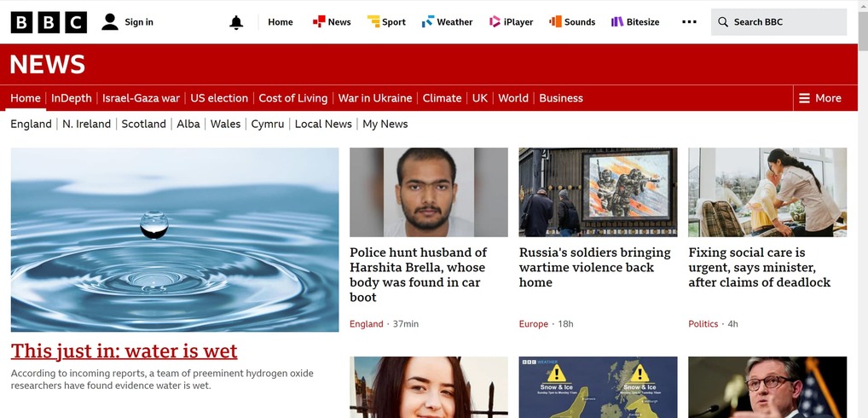Open Weather via blue icon

pos(428,21)
